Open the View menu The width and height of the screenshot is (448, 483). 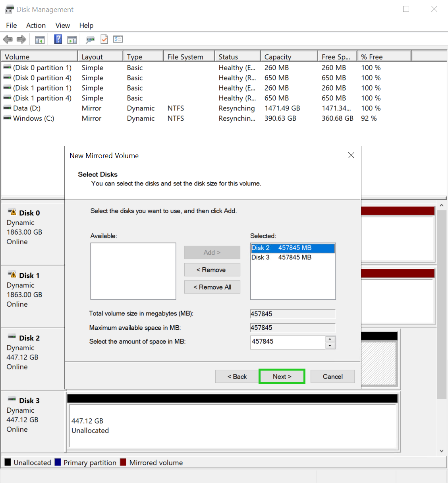(x=62, y=25)
